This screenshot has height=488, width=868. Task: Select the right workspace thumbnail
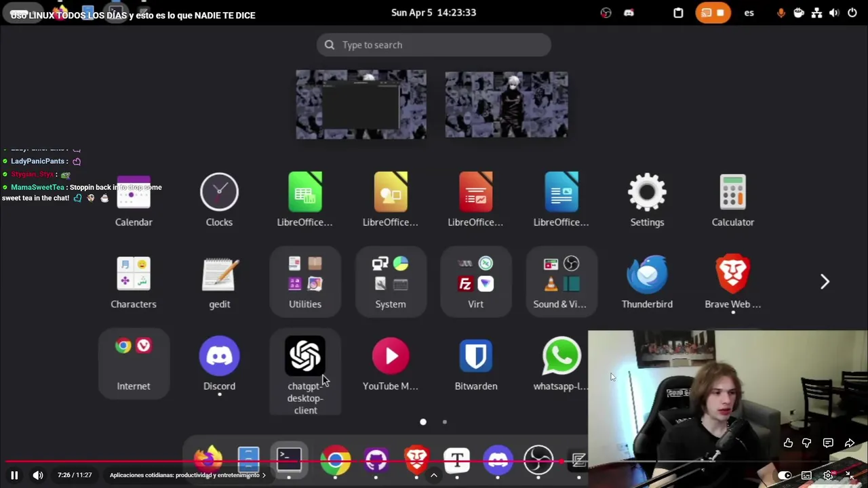(507, 104)
